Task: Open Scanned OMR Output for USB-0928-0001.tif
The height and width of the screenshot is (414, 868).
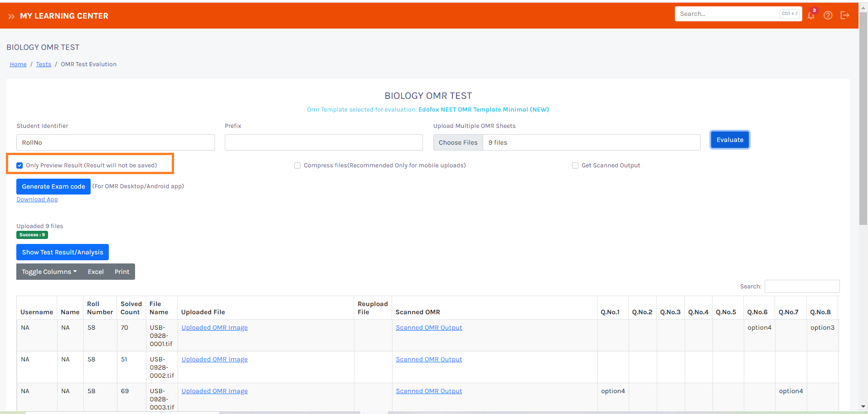Action: click(x=429, y=328)
